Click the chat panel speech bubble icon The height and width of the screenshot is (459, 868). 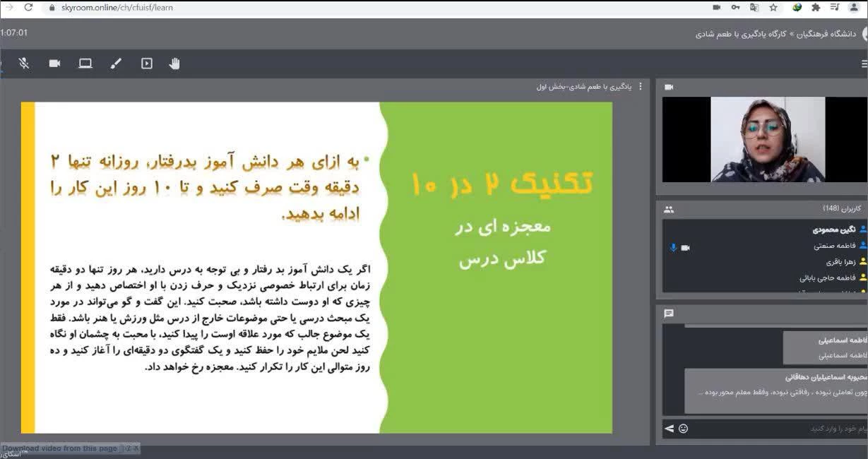point(669,314)
